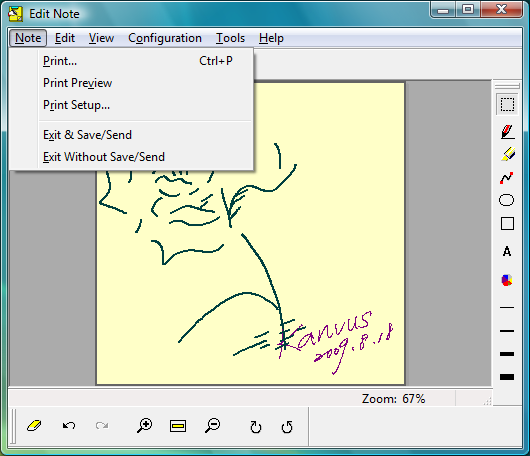530x456 pixels.
Task: Open the Help menu
Action: pos(271,38)
